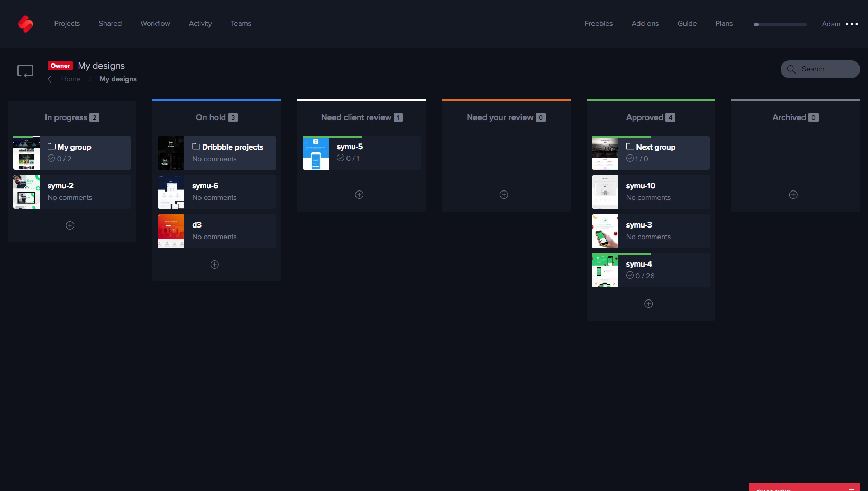The height and width of the screenshot is (491, 868).
Task: Click the Approved column header
Action: coord(651,117)
